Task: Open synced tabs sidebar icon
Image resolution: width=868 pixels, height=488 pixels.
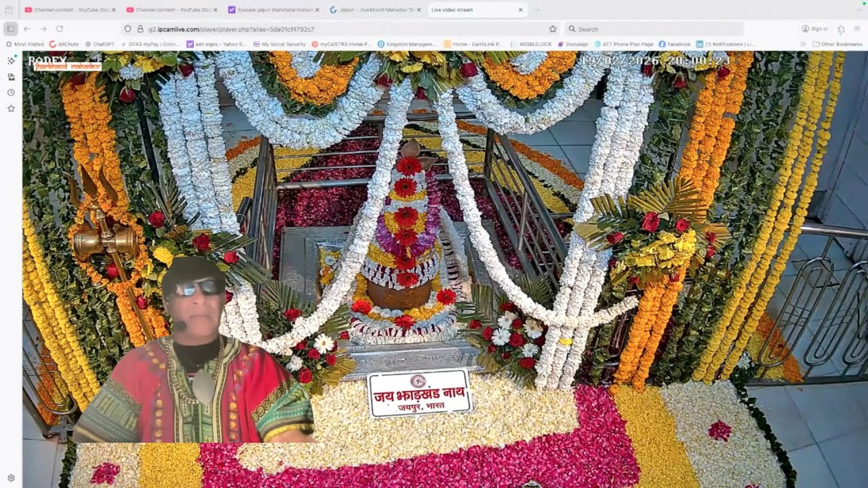Action: pos(11,77)
